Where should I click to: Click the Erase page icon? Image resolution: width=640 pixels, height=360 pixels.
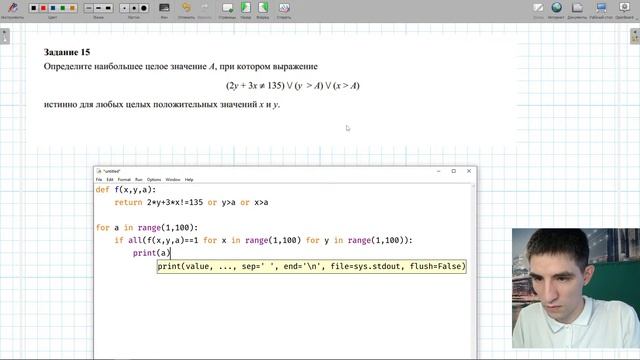(x=284, y=8)
